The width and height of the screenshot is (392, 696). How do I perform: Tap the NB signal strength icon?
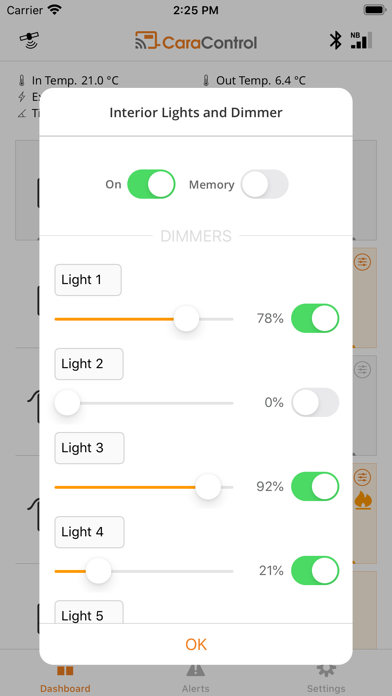(361, 40)
